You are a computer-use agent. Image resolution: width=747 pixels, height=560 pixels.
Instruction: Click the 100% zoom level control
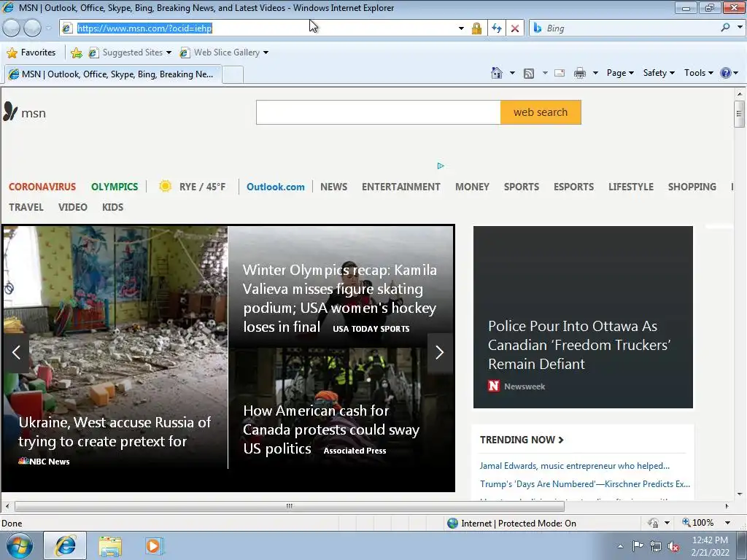pyautogui.click(x=698, y=523)
